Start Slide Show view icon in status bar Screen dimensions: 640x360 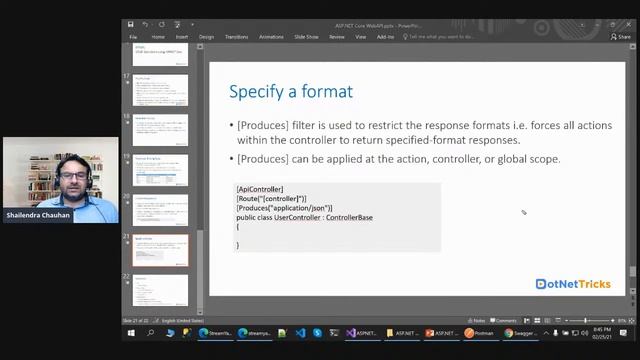558,321
